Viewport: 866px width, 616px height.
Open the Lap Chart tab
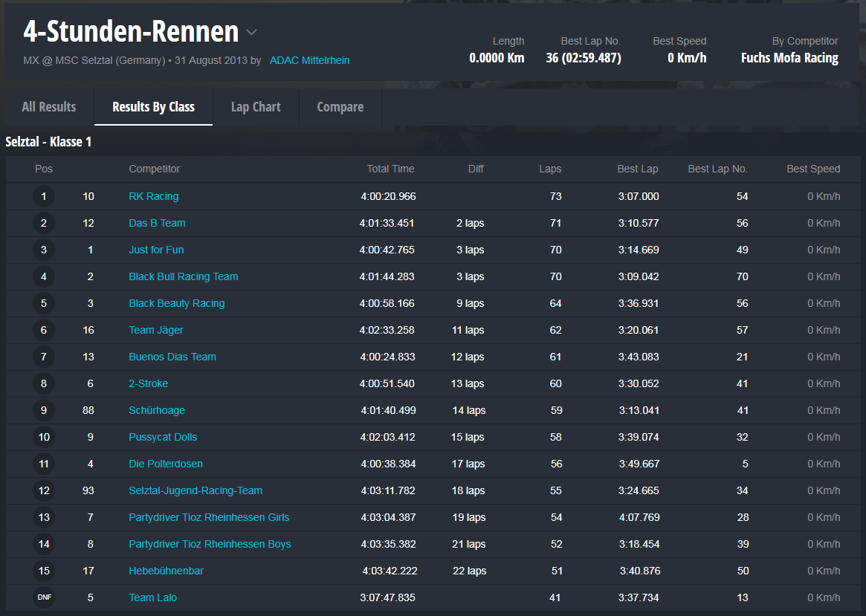pyautogui.click(x=256, y=107)
